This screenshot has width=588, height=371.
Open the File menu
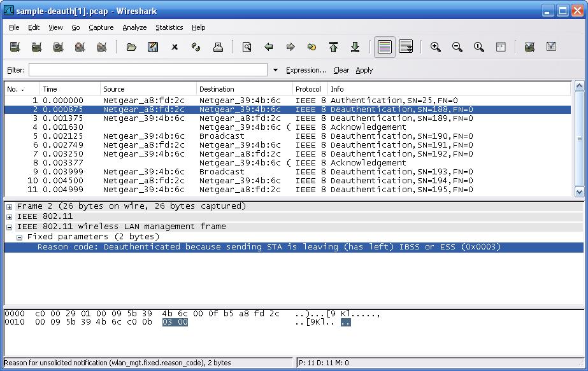pos(14,27)
